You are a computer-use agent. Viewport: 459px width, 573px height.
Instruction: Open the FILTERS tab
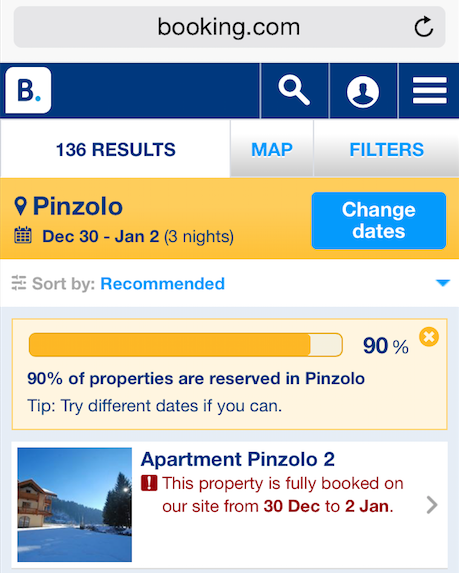[386, 149]
